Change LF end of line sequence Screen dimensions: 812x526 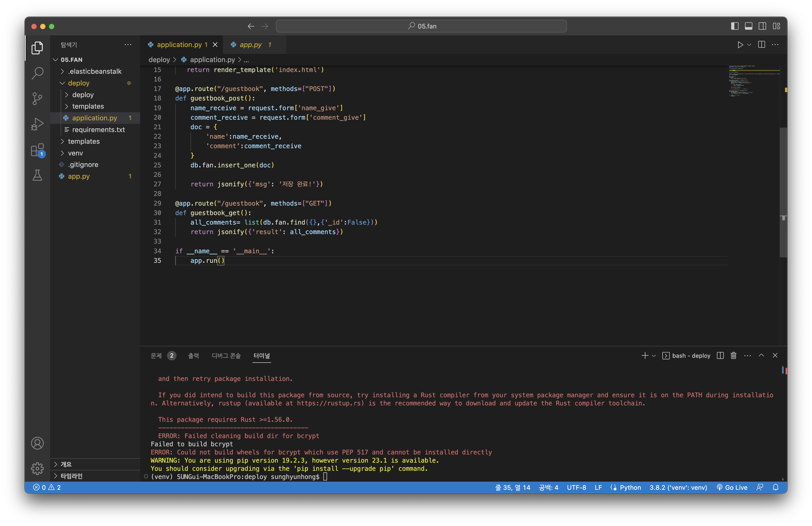(598, 487)
